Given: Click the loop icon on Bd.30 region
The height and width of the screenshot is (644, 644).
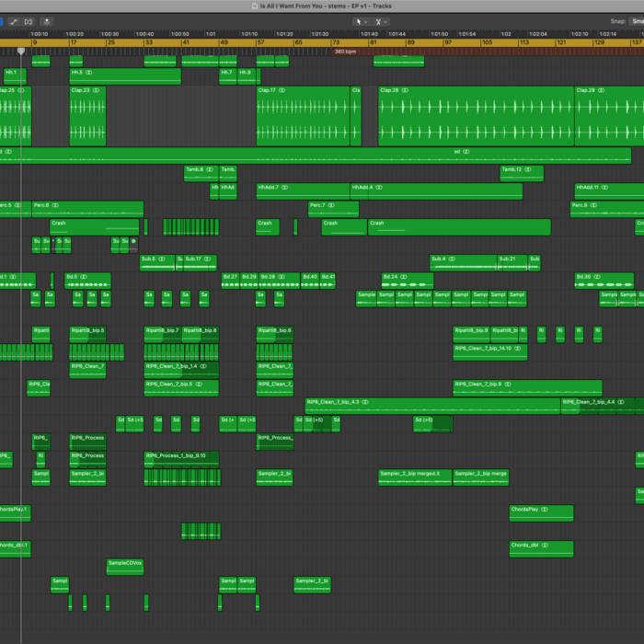Looking at the screenshot, I should pyautogui.click(x=597, y=277).
